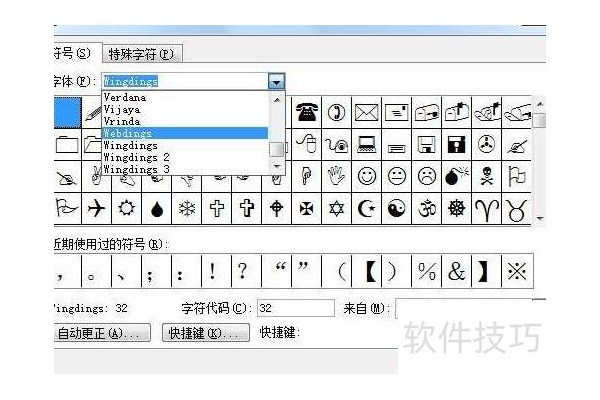Click symbol grid scrollbar up arrow
Image resolution: width=600 pixels, height=400 pixels.
(x=540, y=104)
